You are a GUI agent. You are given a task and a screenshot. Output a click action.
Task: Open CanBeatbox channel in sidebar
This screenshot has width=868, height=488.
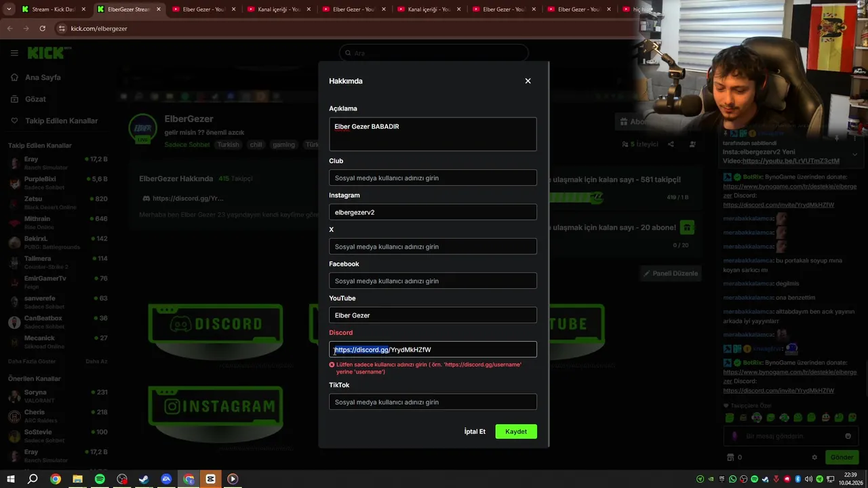point(58,321)
